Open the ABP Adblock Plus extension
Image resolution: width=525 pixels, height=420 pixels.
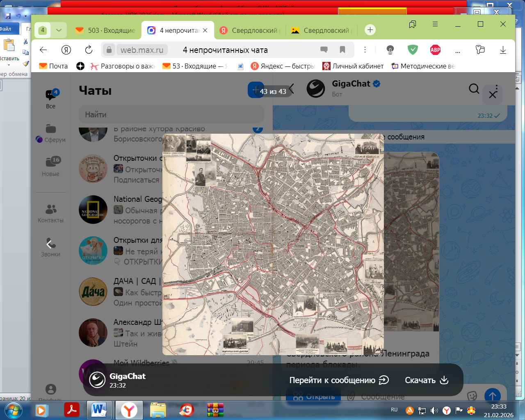(x=435, y=50)
